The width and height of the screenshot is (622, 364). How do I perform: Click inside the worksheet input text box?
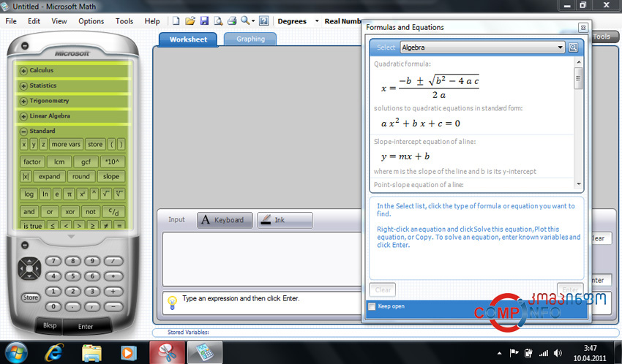pyautogui.click(x=262, y=259)
